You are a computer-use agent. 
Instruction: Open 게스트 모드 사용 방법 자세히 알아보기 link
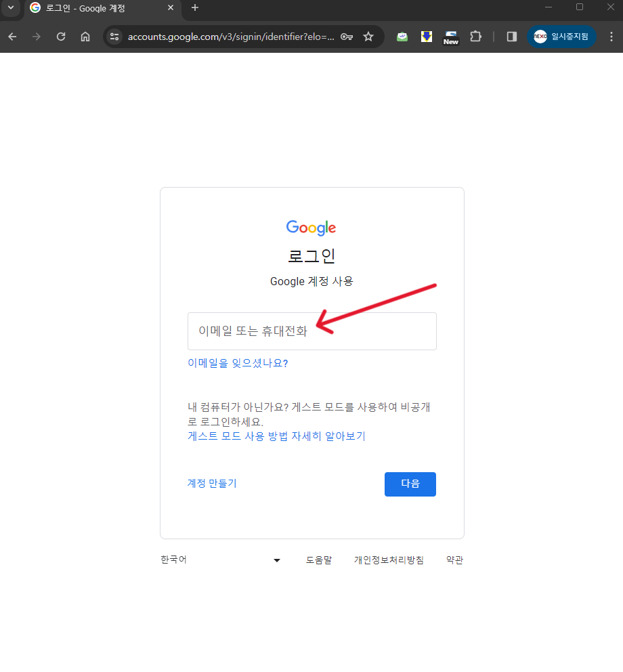coord(276,436)
